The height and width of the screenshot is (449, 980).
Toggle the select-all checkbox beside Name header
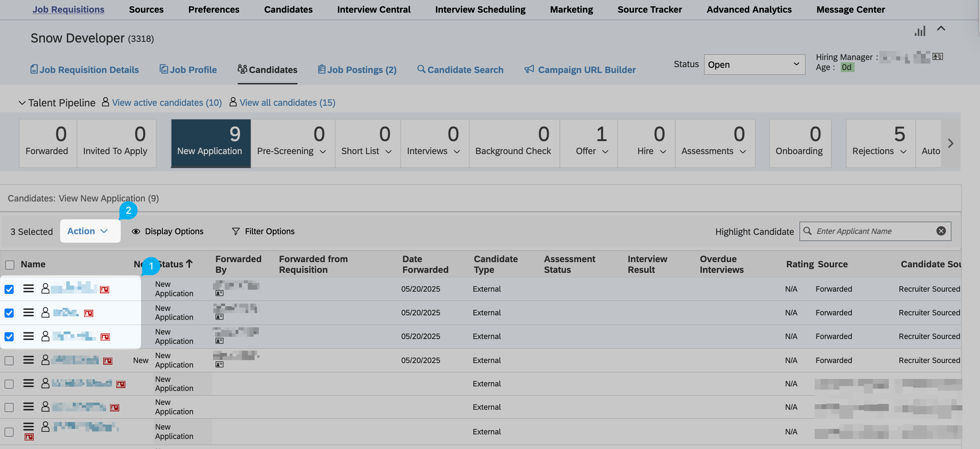[x=10, y=265]
